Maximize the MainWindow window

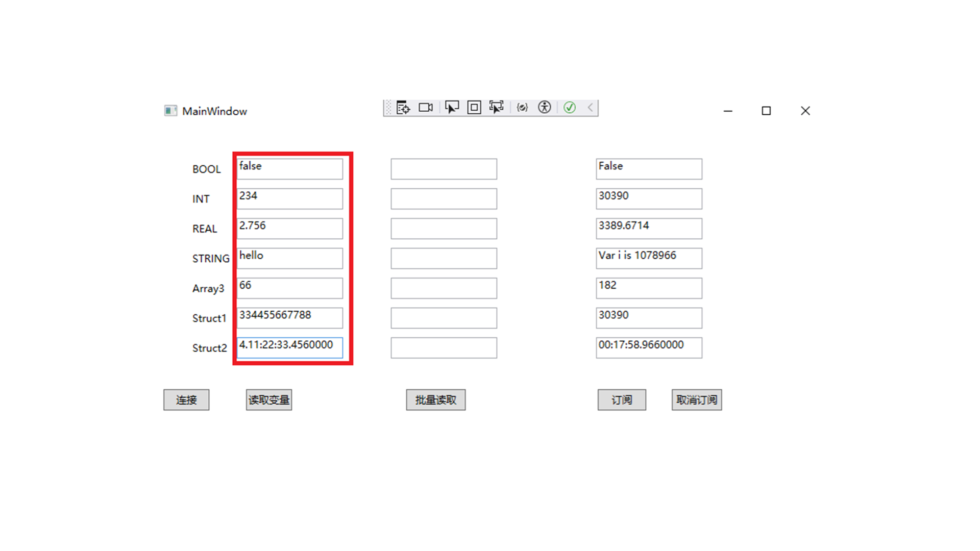click(x=766, y=111)
